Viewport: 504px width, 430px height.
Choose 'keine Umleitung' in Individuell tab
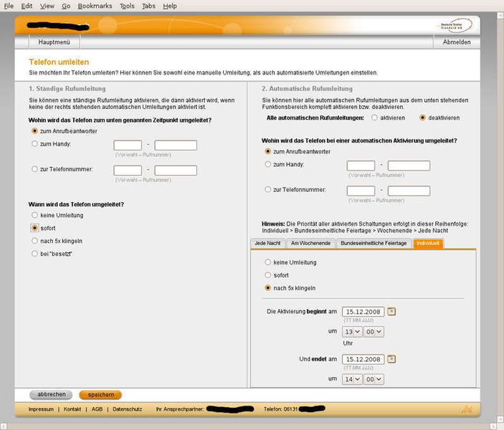(x=267, y=262)
